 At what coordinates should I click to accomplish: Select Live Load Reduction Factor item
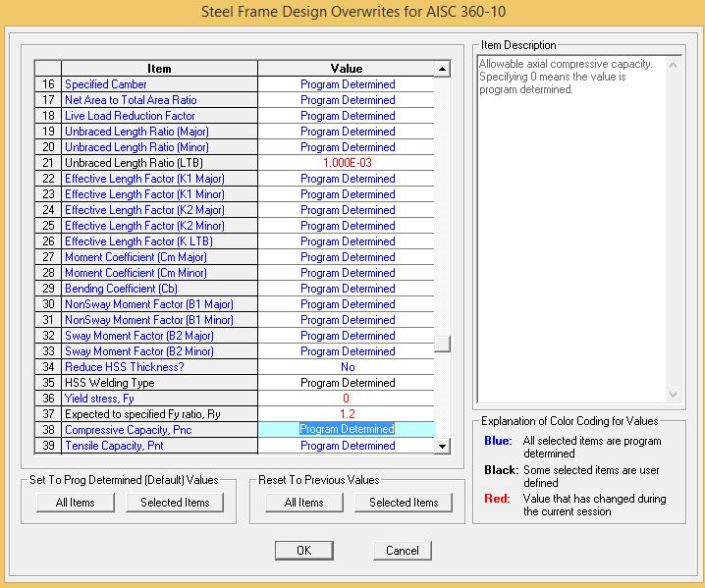coord(159,116)
